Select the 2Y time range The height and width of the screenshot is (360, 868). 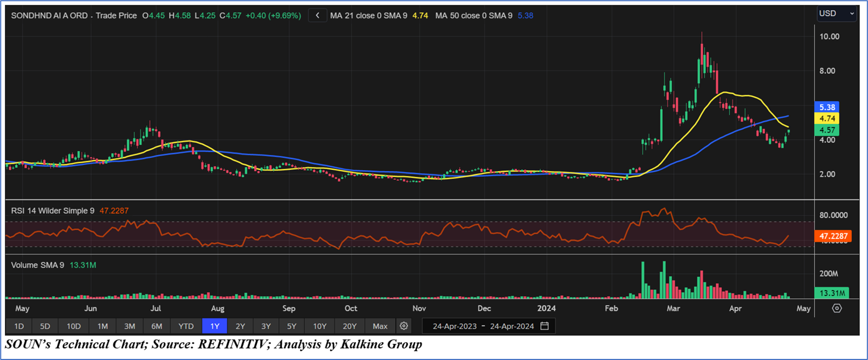[240, 326]
